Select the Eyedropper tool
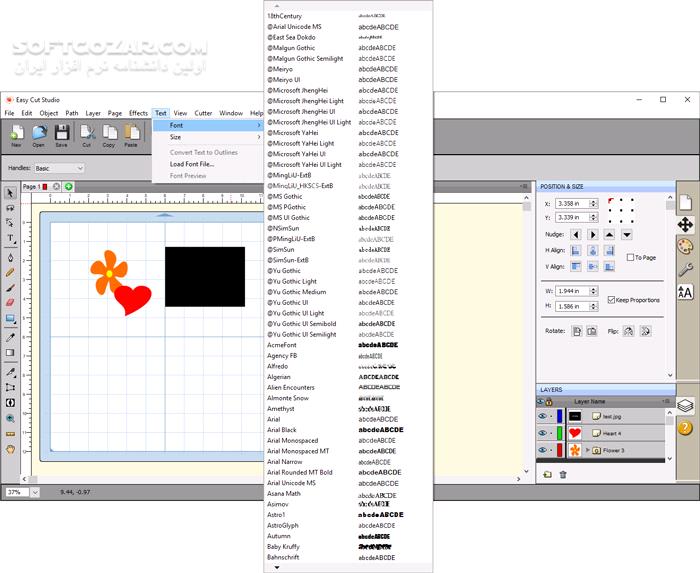The height and width of the screenshot is (573, 700). pos(10,337)
